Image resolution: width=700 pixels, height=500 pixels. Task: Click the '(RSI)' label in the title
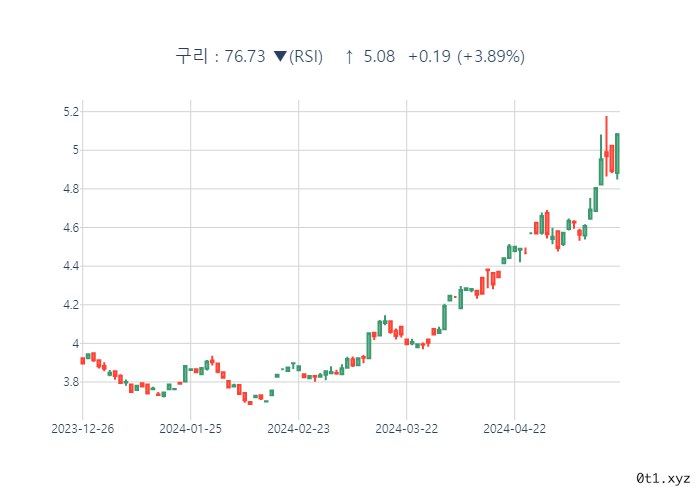[306, 57]
